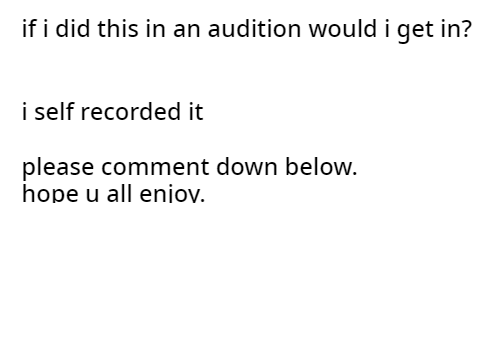This screenshot has height=360, width=480.
Task: Click the word "enjoy." in last line
Action: coord(172,193)
